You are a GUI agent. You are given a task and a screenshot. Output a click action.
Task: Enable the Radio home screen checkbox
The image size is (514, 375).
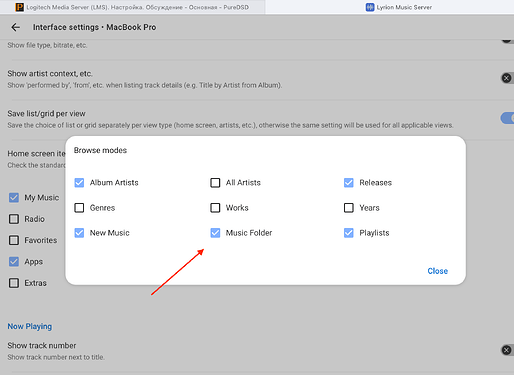[14, 219]
